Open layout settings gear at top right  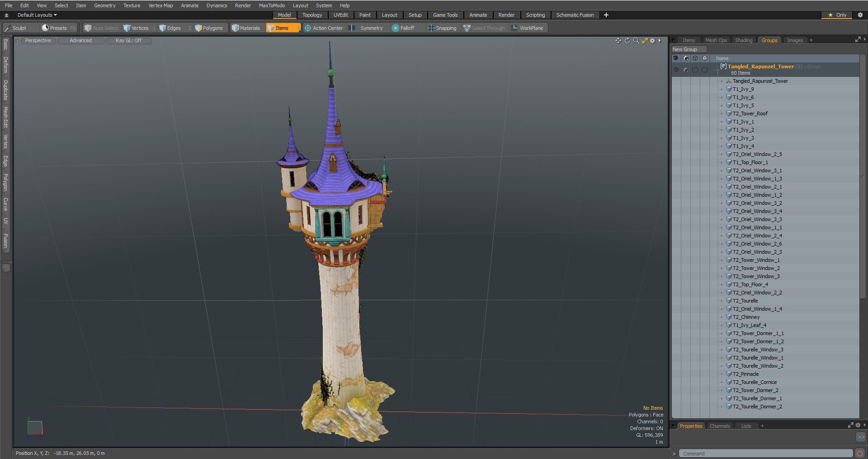coord(860,15)
